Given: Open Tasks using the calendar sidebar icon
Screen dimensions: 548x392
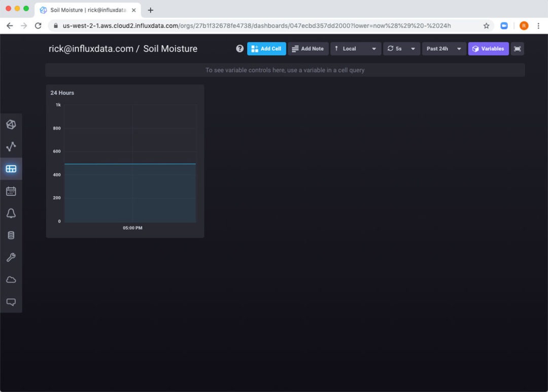Looking at the screenshot, I should [11, 191].
